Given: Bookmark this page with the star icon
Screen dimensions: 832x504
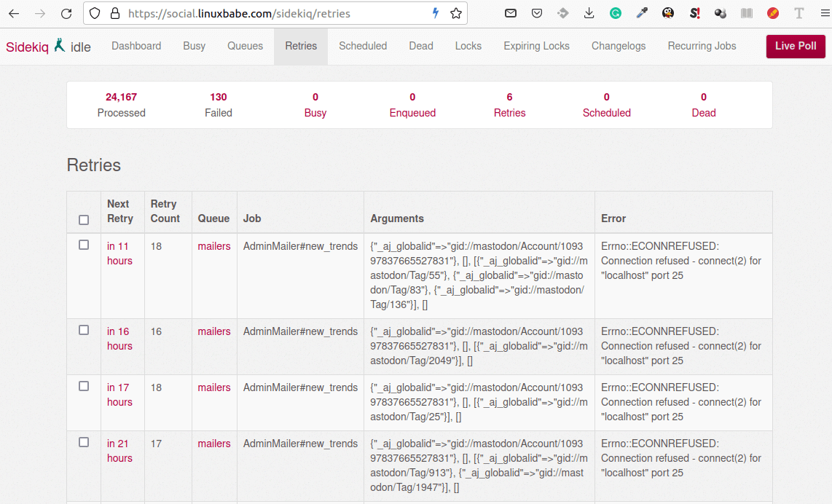Looking at the screenshot, I should pos(456,13).
